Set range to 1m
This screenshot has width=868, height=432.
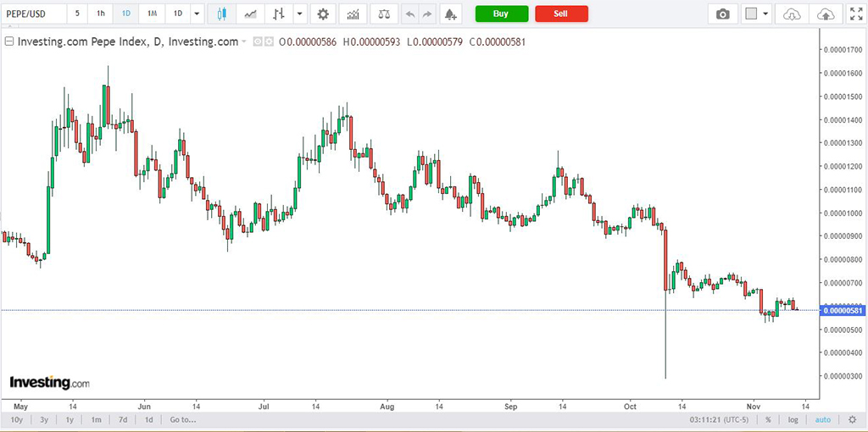(97, 419)
